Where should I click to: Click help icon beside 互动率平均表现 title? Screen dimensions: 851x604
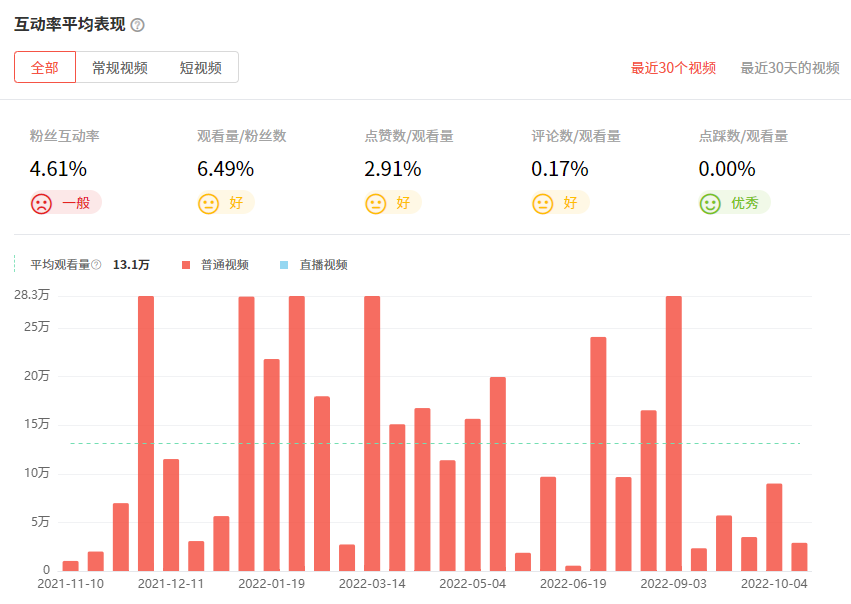click(138, 25)
